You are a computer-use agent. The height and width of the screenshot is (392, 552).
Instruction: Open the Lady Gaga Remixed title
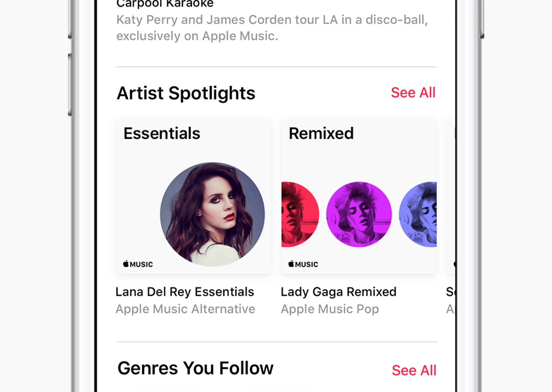click(x=338, y=292)
